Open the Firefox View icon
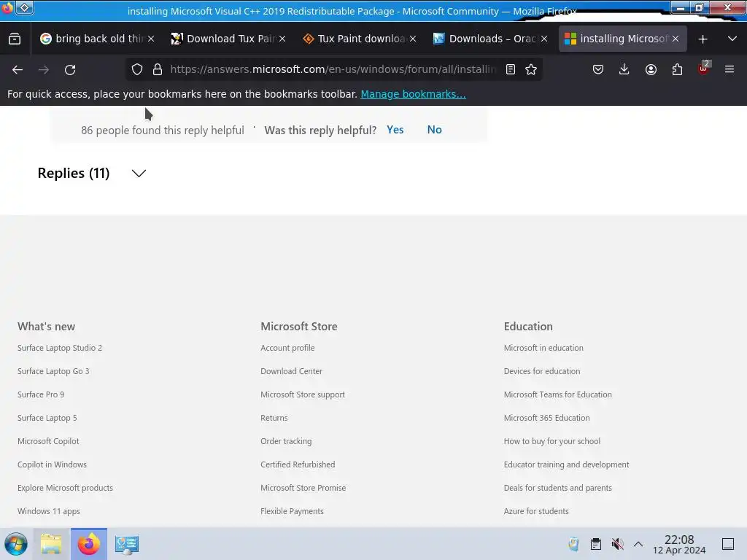Image resolution: width=747 pixels, height=560 pixels. [x=15, y=39]
